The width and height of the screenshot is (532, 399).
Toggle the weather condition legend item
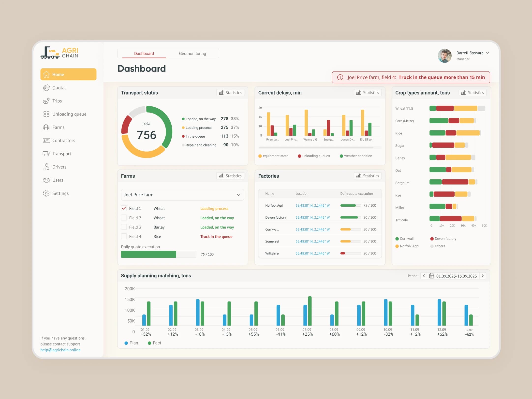click(x=356, y=156)
